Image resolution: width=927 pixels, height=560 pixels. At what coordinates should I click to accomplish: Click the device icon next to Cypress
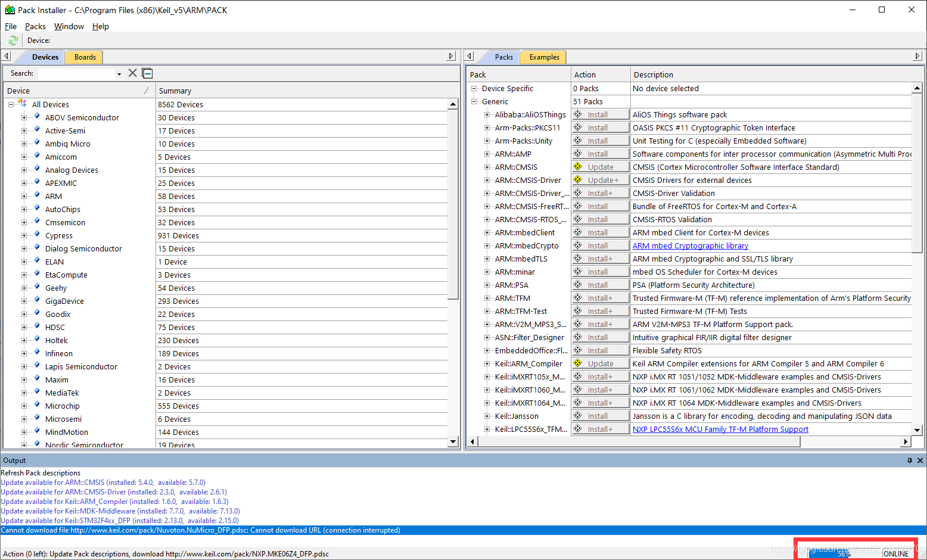coord(37,235)
